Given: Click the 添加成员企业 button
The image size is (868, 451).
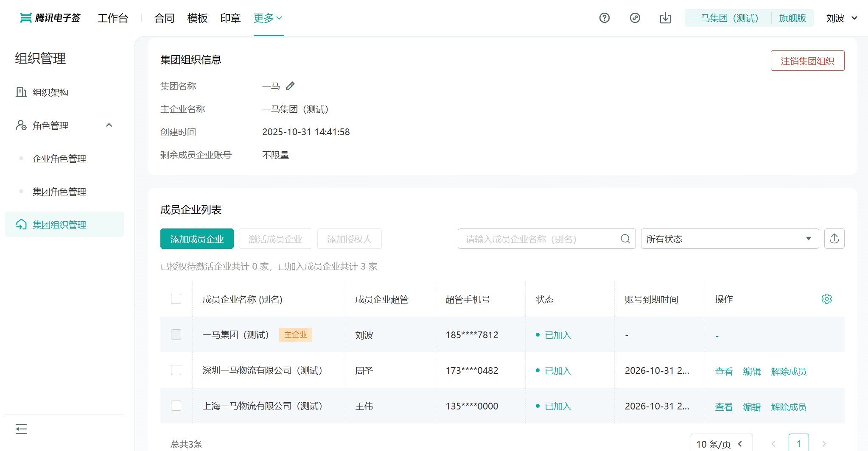Looking at the screenshot, I should 197,239.
